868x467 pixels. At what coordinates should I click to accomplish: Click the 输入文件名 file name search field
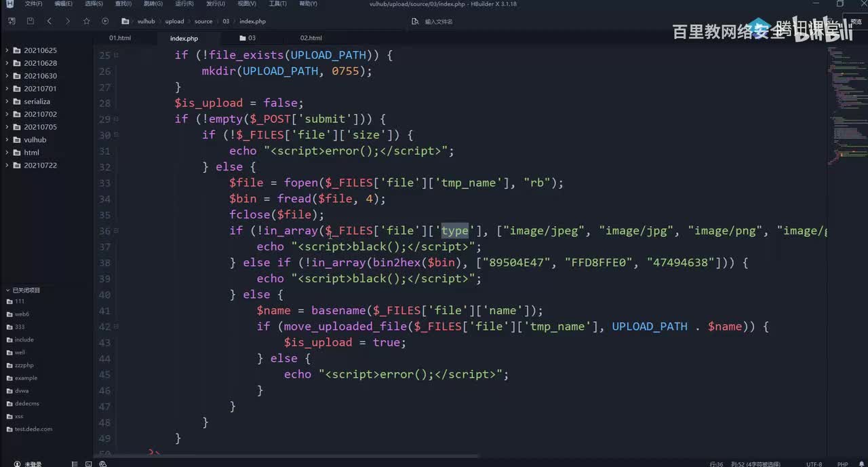439,22
